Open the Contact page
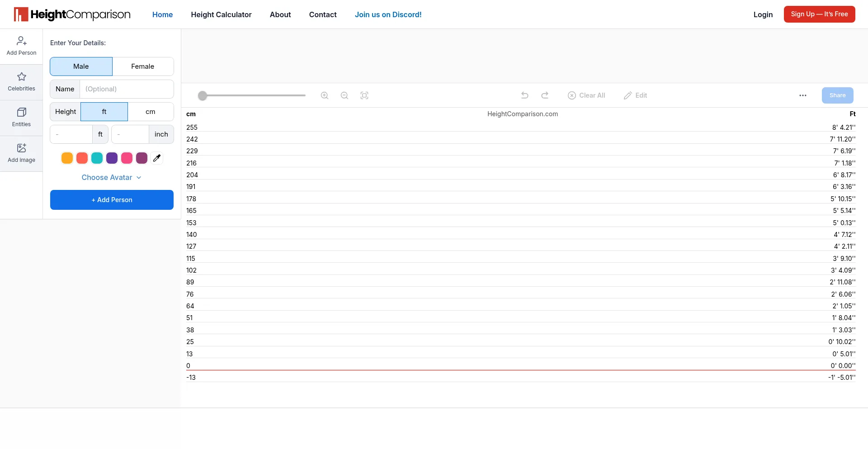 tap(323, 14)
